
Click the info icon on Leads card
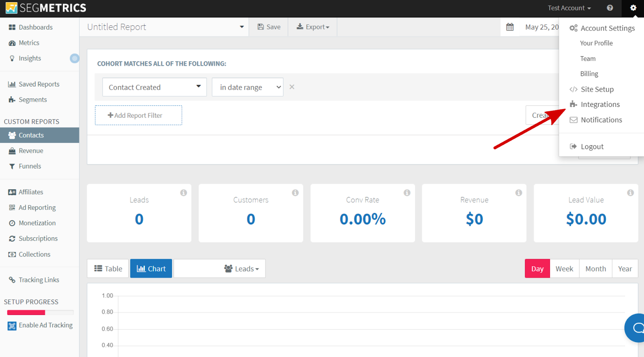pos(184,193)
